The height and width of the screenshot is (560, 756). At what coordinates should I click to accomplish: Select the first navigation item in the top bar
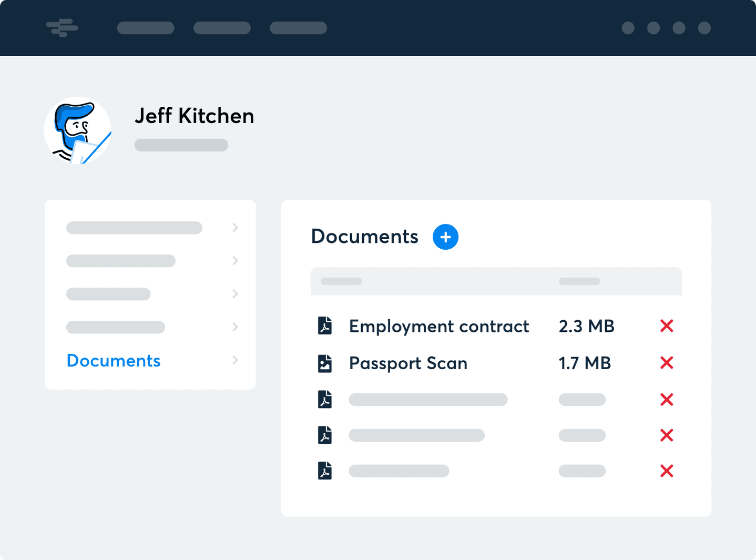[146, 28]
